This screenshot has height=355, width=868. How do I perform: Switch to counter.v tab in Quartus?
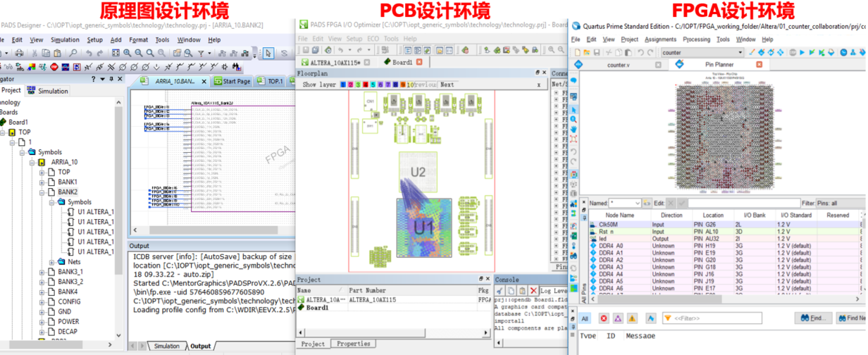(618, 65)
